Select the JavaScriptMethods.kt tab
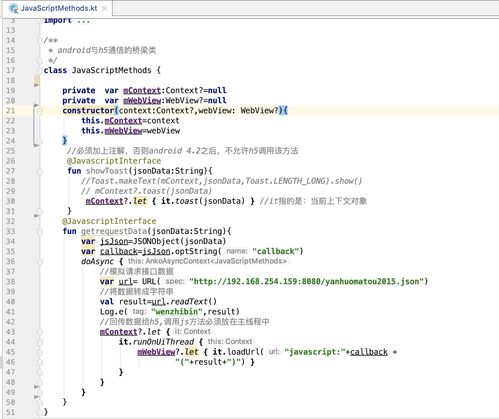 point(57,8)
